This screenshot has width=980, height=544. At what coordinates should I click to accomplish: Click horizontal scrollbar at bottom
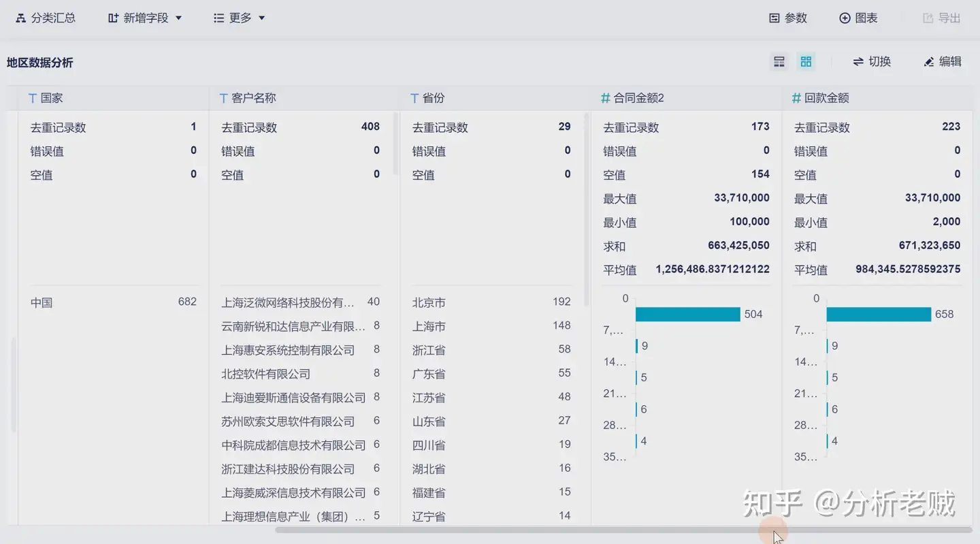tap(623, 529)
